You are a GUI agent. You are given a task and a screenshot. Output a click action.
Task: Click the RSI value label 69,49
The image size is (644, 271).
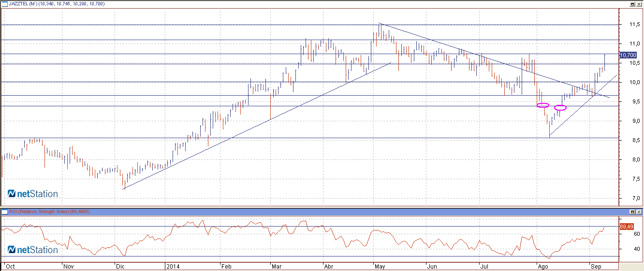[x=626, y=227]
